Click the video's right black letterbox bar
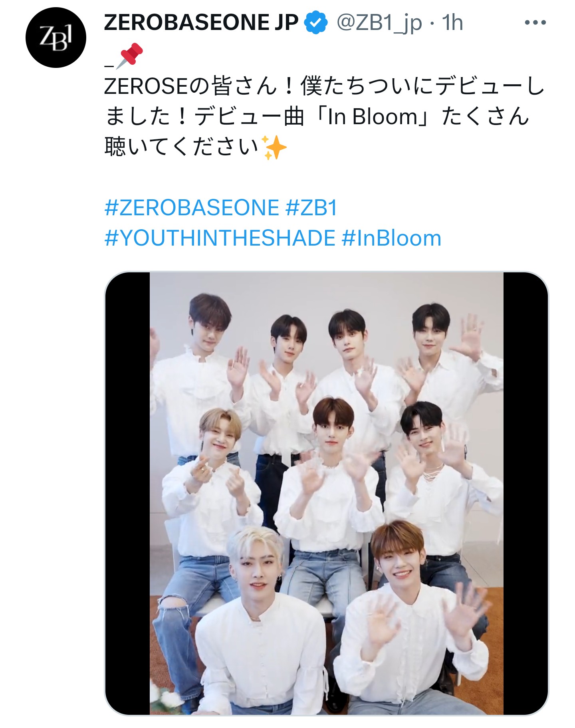Viewport: 575px width, 728px height. click(525, 493)
